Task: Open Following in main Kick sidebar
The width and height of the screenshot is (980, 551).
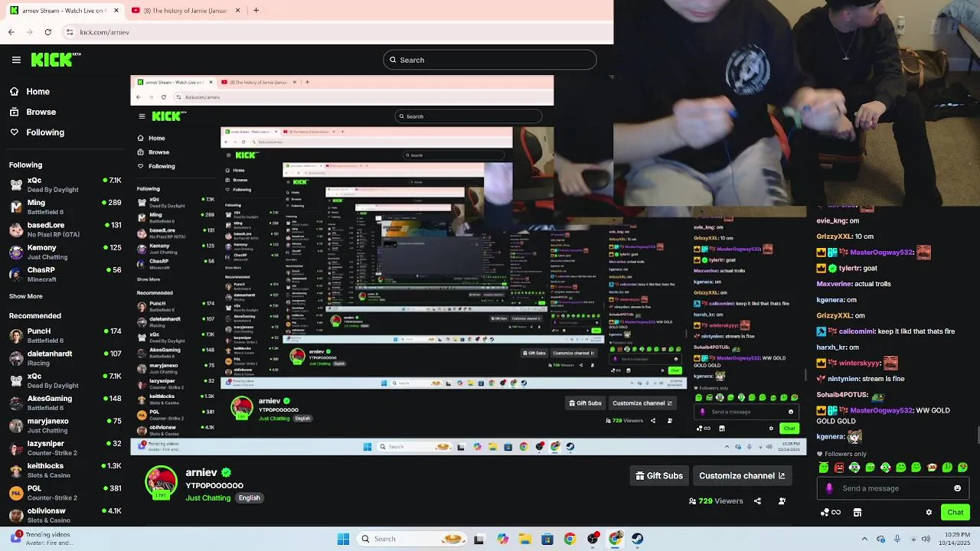Action: (37, 132)
